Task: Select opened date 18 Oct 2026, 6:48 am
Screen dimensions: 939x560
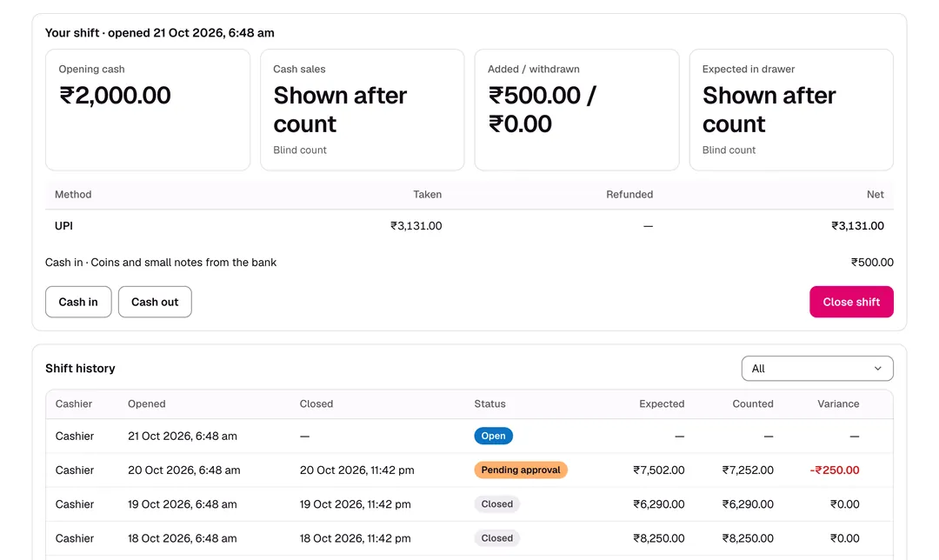Action: tap(182, 538)
